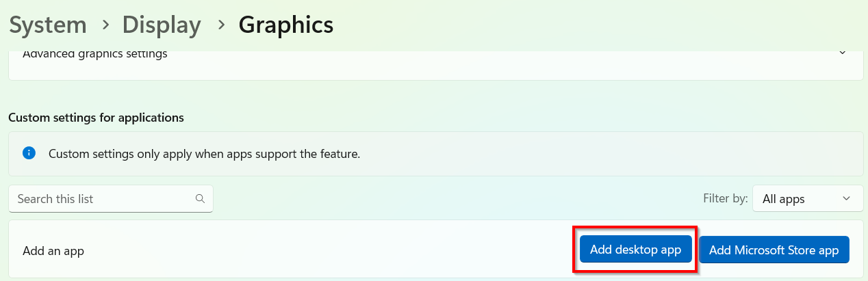This screenshot has width=868, height=281.
Task: Click the 'Custom settings only apply' notice text
Action: [x=204, y=154]
